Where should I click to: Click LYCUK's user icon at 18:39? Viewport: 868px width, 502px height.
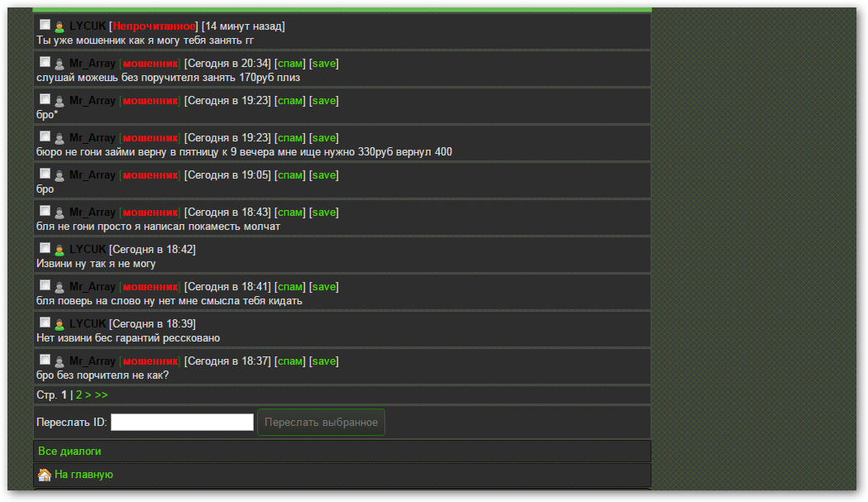point(60,324)
